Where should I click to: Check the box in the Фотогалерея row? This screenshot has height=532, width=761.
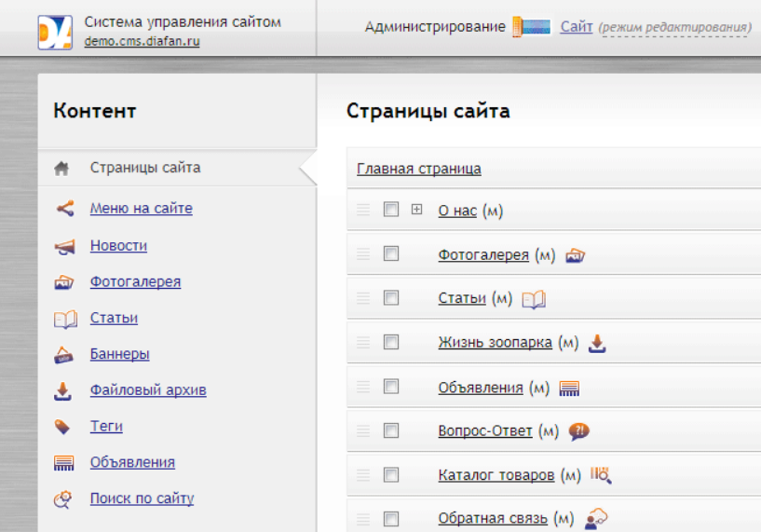[x=391, y=253]
